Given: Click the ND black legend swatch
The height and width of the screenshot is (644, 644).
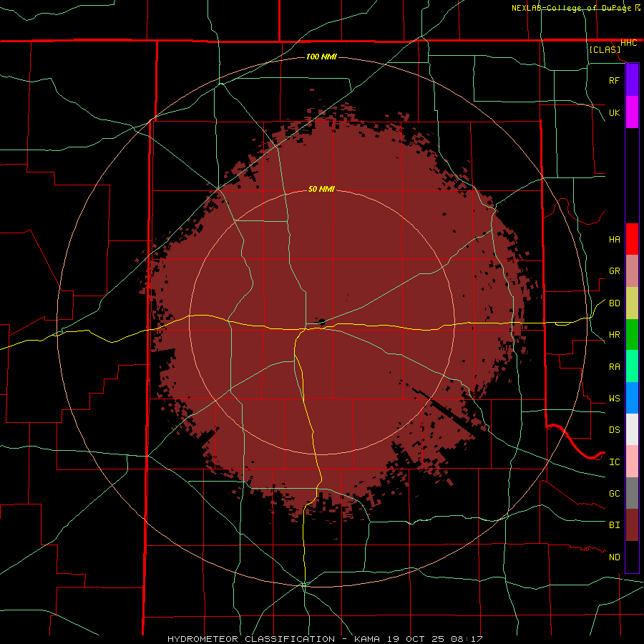Looking at the screenshot, I should 632,557.
